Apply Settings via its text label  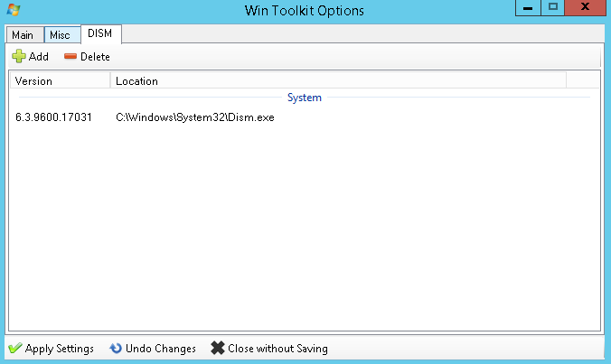59,349
